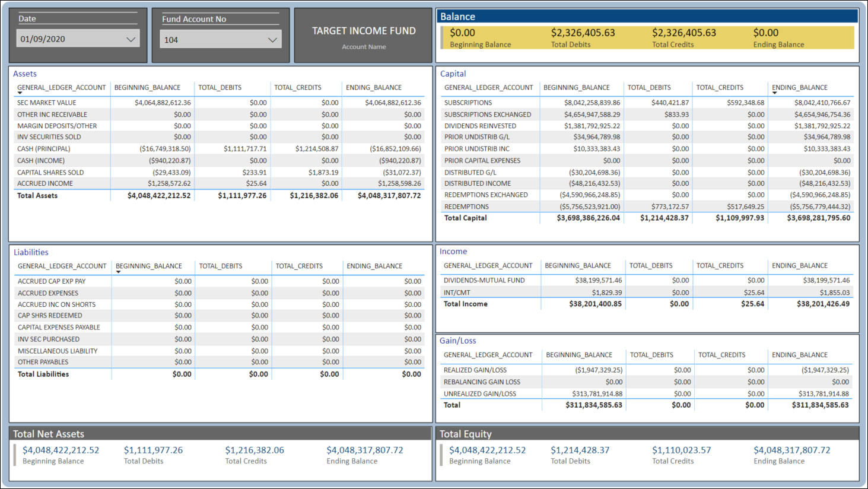Click Gain/Loss ENDING_BALANCE column header
The height and width of the screenshot is (489, 868).
(799, 355)
